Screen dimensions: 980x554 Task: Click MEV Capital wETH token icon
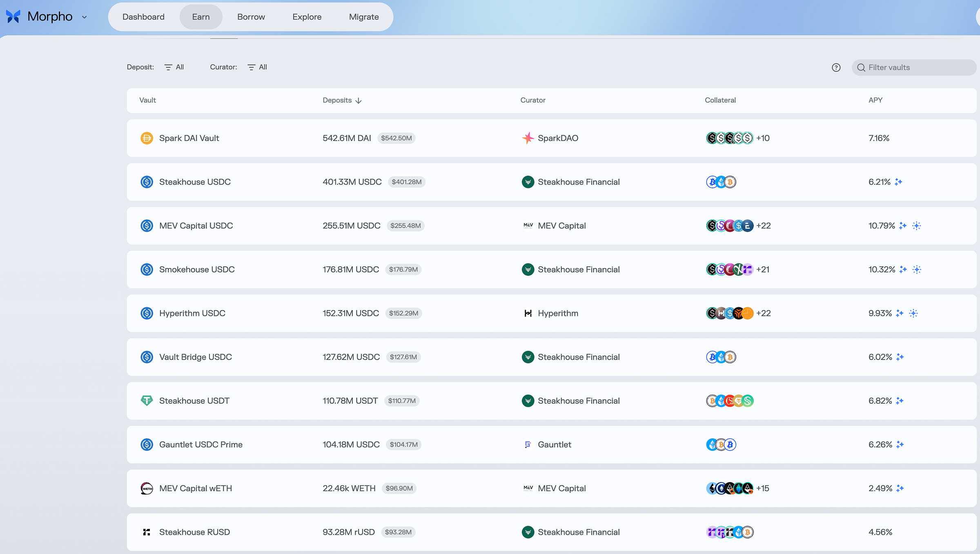pyautogui.click(x=147, y=488)
